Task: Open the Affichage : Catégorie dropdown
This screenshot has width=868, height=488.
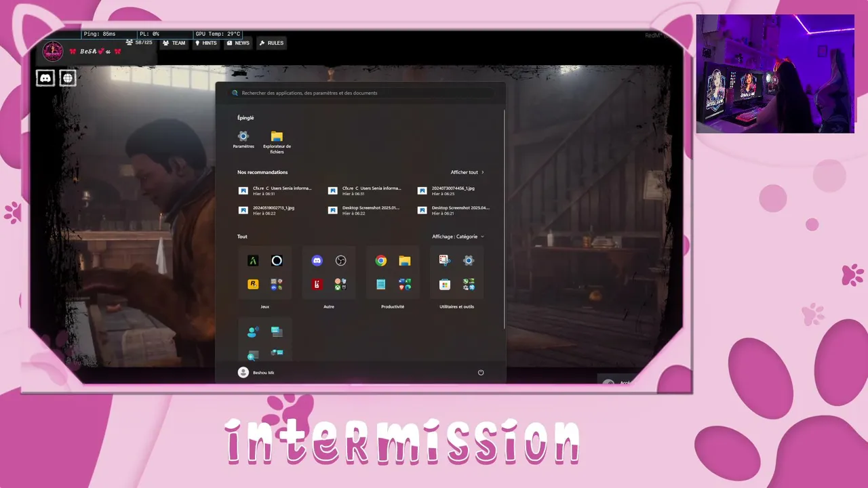Action: [x=458, y=237]
